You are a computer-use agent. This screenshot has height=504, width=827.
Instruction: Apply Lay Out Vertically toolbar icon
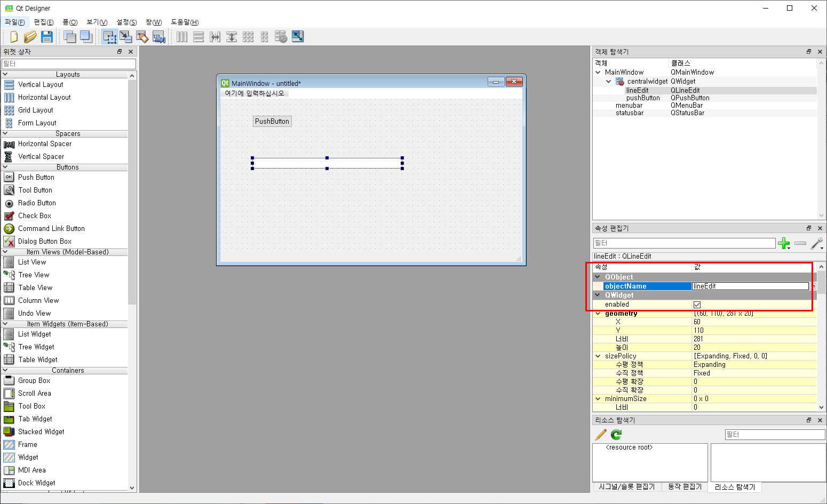[x=198, y=37]
